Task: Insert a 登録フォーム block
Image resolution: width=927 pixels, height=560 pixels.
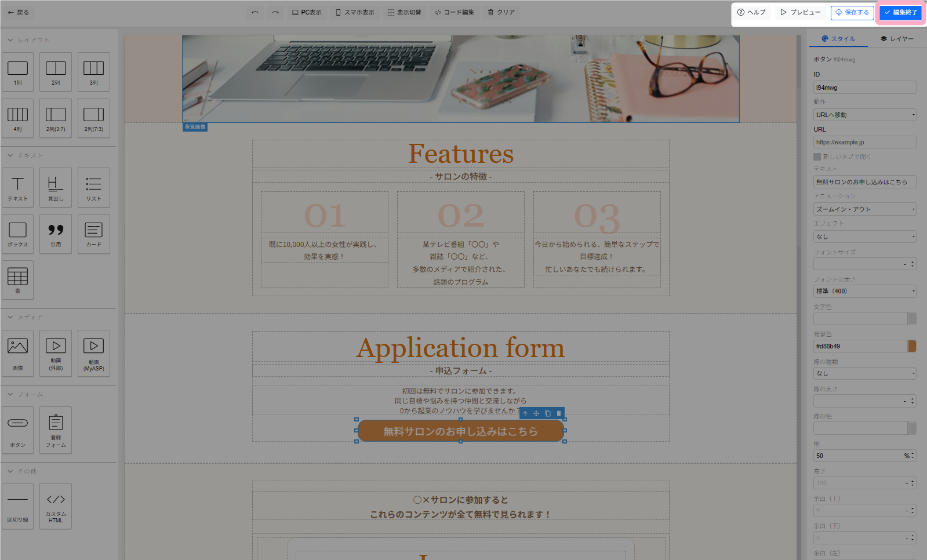Action: [56, 430]
